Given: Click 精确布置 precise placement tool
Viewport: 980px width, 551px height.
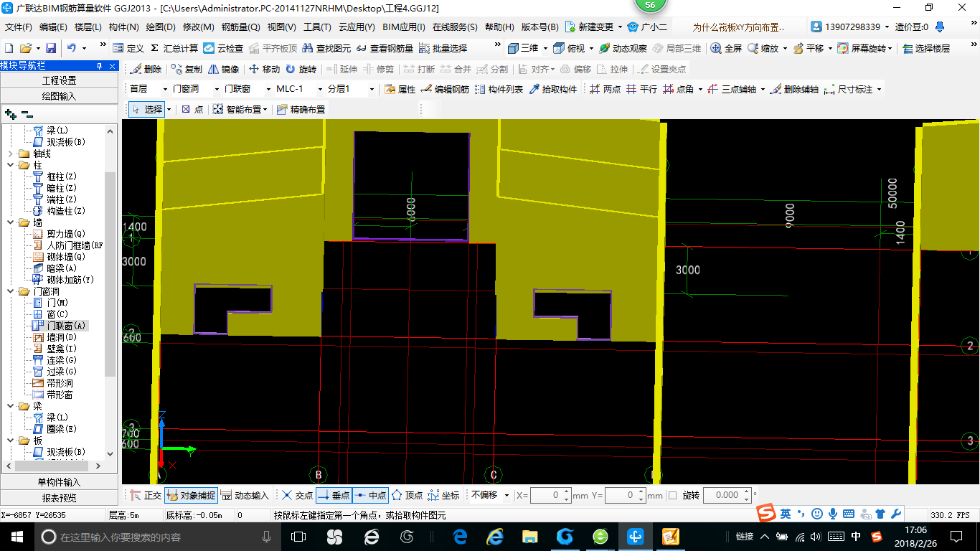Looking at the screenshot, I should [301, 109].
